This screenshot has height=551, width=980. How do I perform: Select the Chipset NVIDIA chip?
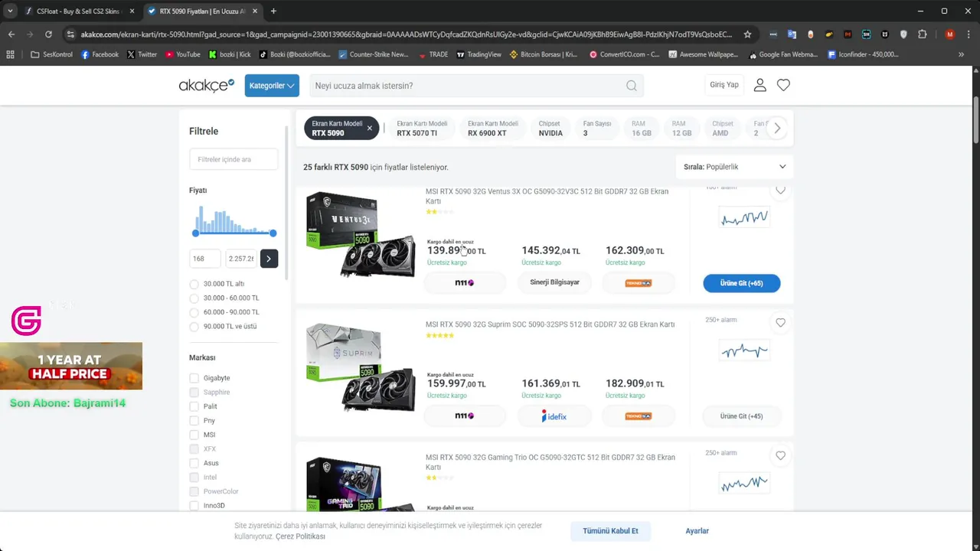pos(550,129)
